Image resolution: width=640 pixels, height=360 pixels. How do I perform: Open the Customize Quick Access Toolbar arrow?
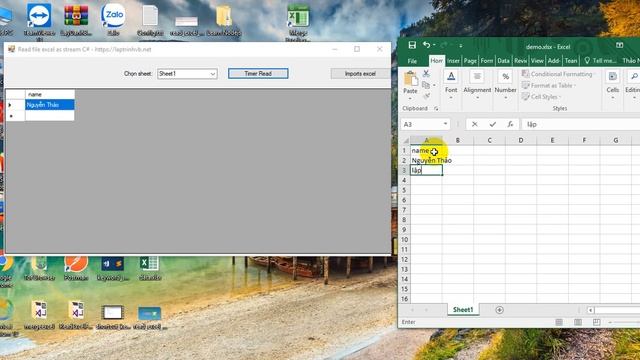click(460, 46)
